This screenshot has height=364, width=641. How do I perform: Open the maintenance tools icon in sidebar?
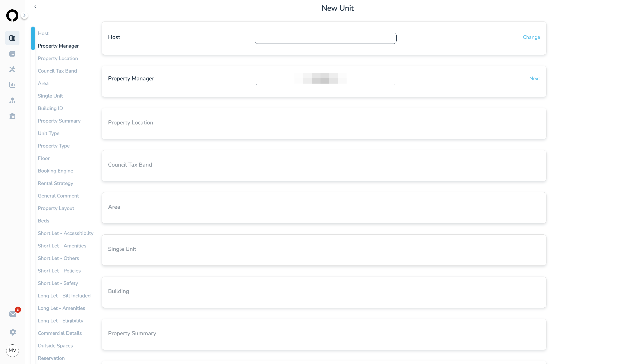pyautogui.click(x=12, y=69)
